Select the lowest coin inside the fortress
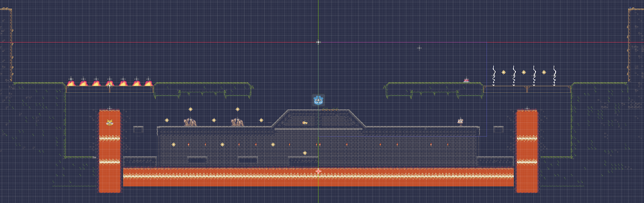Viewport: 644px width, 203px height. (305, 153)
